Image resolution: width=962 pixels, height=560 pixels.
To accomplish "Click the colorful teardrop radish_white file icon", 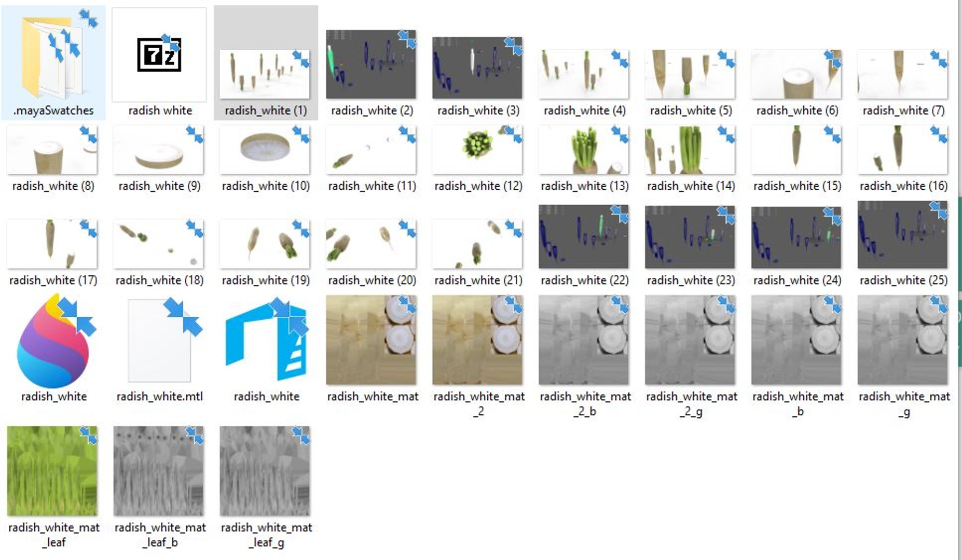I will (x=53, y=341).
